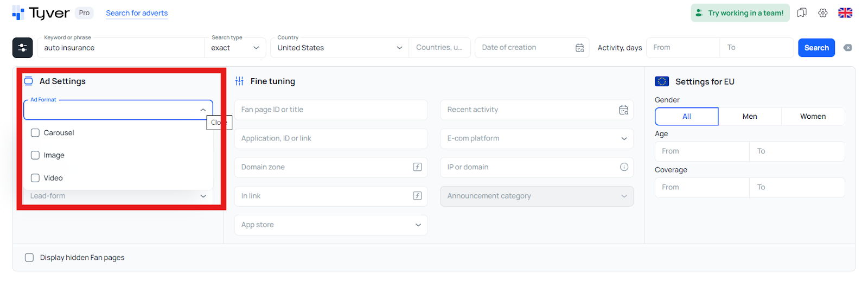The width and height of the screenshot is (868, 281).
Task: Check the Carousel ad format option
Action: (x=35, y=133)
